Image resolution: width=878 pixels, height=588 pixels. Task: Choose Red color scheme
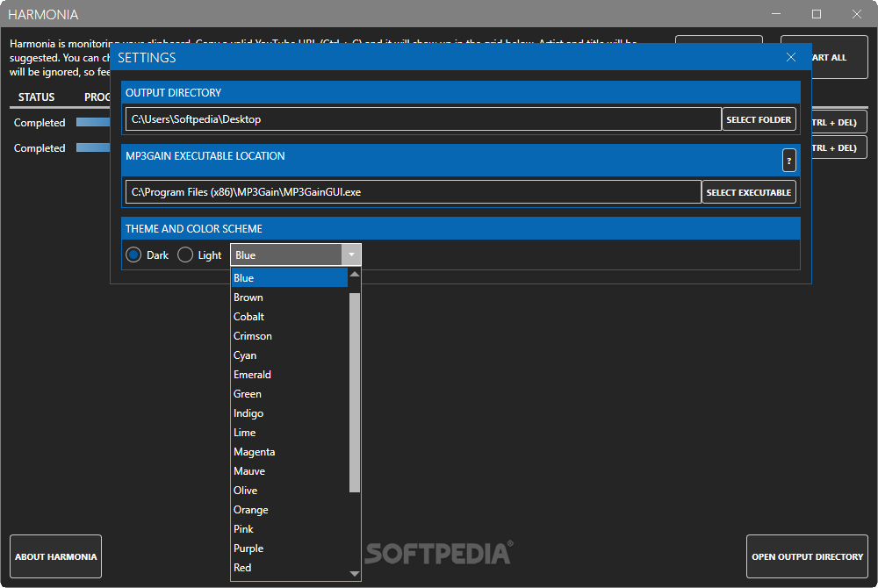pyautogui.click(x=290, y=567)
